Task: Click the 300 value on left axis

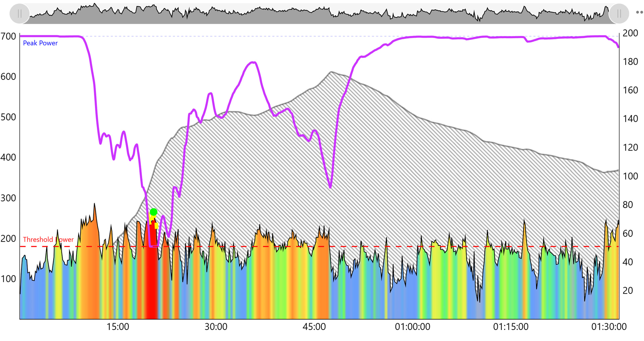Action: [x=8, y=198]
